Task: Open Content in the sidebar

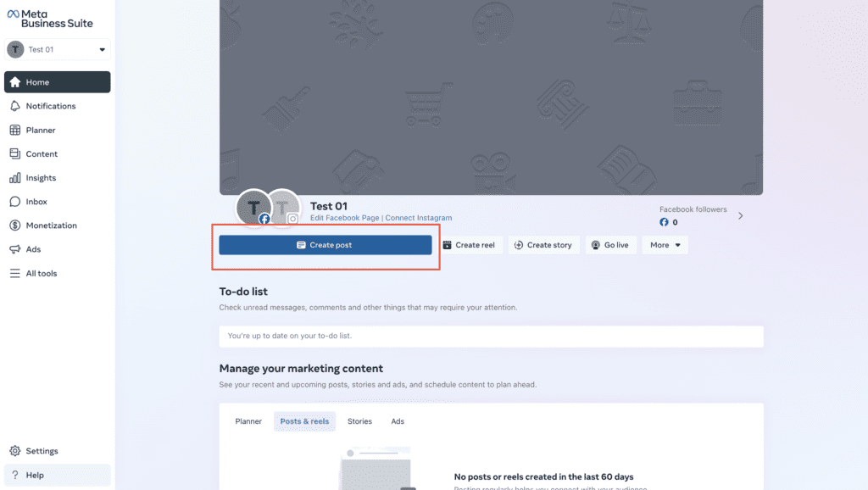Action: (x=58, y=154)
